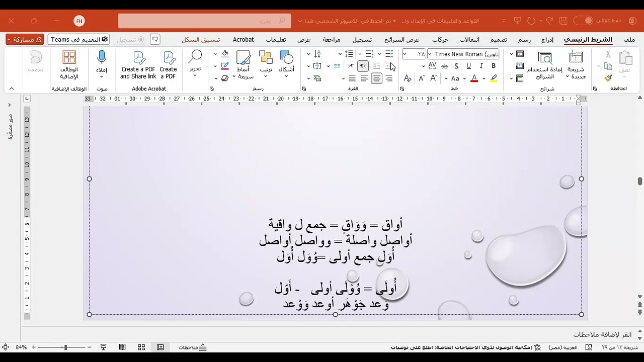The width and height of the screenshot is (644, 362).
Task: Toggle AutoSave (حفظ تلقائي) switch
Action: 583,21
